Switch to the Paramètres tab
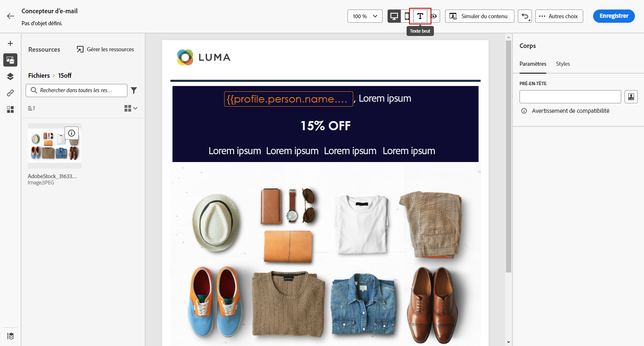Image resolution: width=644 pixels, height=346 pixels. click(533, 64)
